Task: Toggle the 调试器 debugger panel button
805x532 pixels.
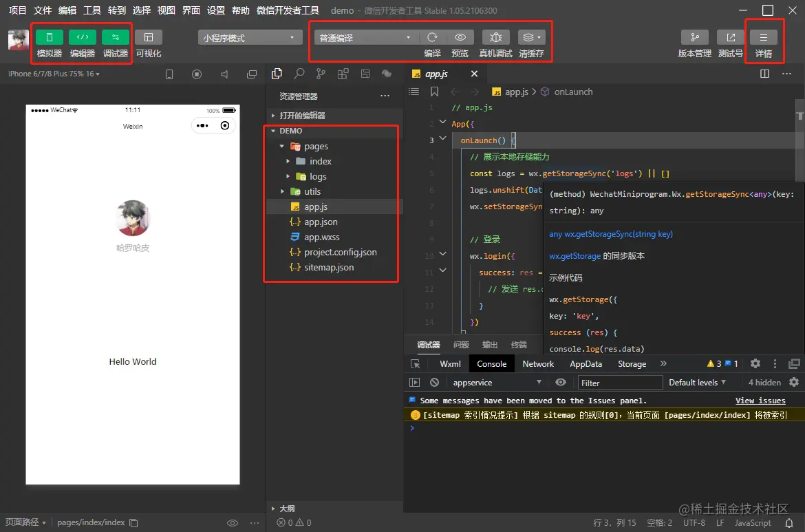Action: tap(116, 37)
